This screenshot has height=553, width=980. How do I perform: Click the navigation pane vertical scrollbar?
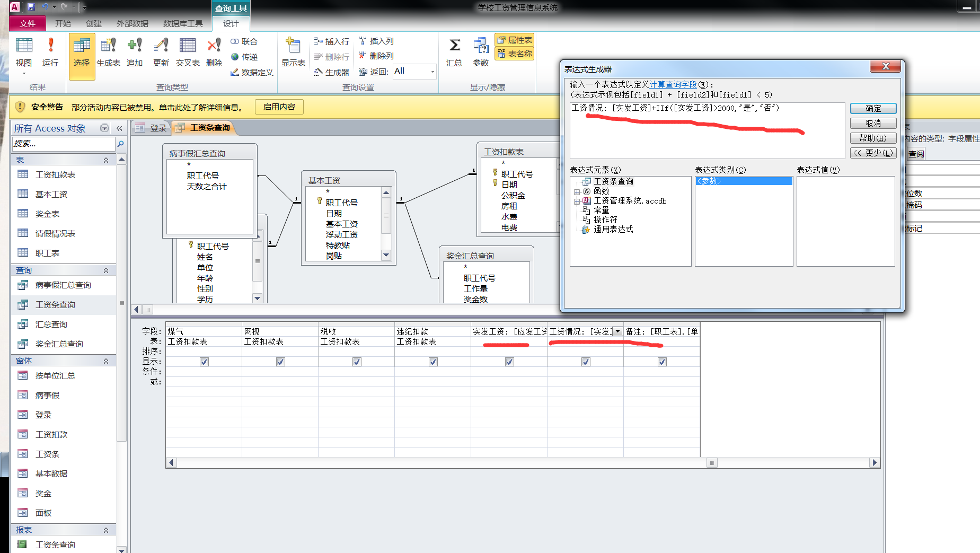point(121,302)
